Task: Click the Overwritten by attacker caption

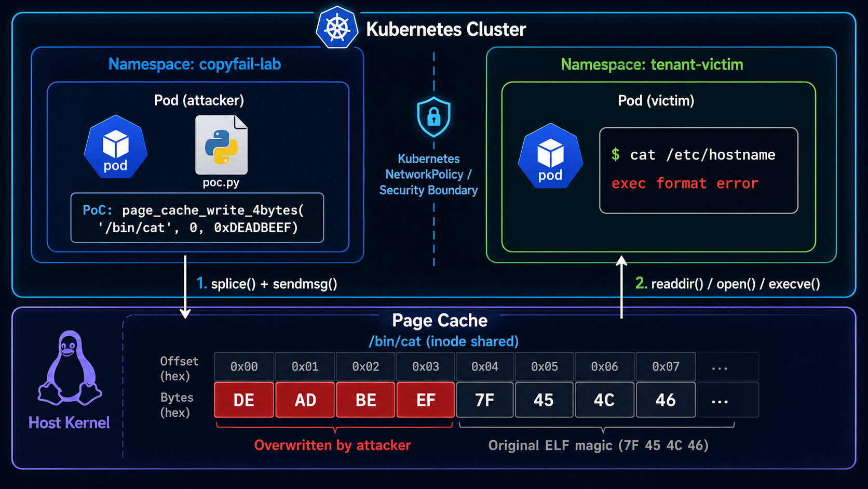Action: (x=332, y=445)
